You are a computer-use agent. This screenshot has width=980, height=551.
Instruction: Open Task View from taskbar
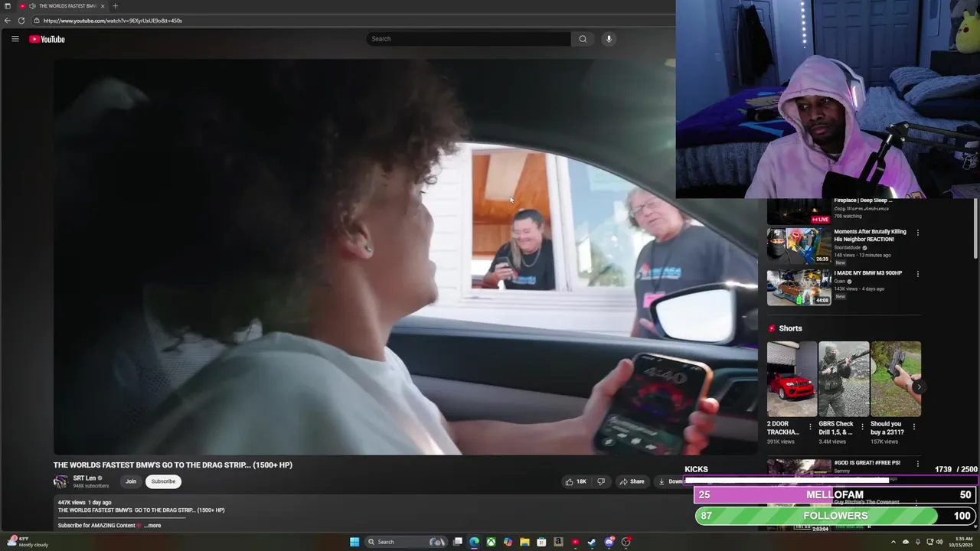pyautogui.click(x=458, y=542)
